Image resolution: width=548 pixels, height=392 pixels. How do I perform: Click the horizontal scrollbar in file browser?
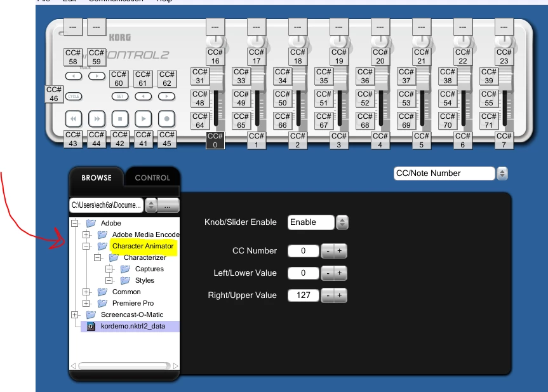[x=124, y=366]
